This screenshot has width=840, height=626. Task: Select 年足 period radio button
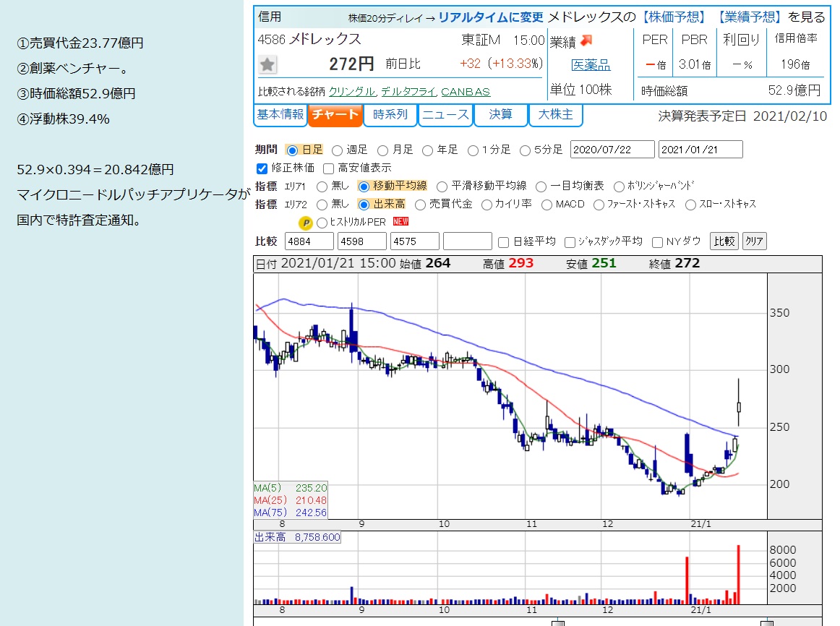[427, 150]
